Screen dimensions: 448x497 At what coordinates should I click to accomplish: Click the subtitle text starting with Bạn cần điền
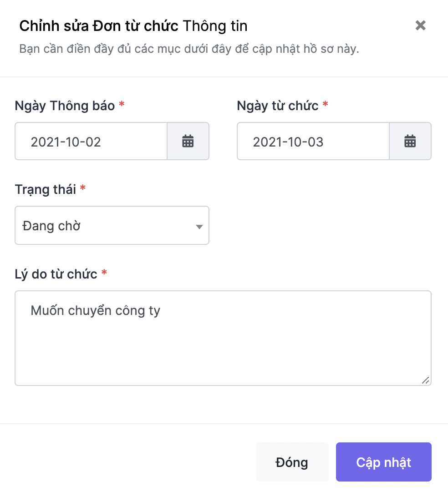coord(189,49)
